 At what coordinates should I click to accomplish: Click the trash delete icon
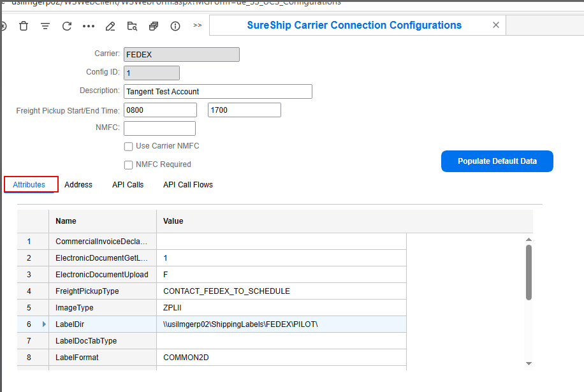[x=24, y=26]
